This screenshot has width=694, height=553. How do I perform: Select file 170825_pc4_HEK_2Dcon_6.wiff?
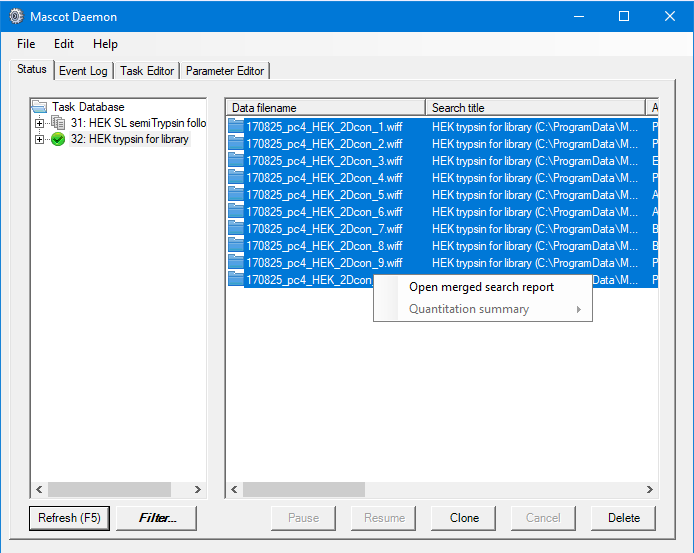tap(324, 212)
